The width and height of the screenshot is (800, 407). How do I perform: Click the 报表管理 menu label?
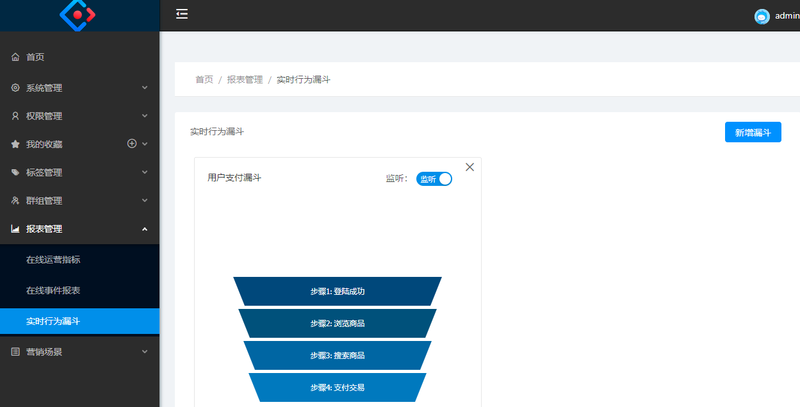click(44, 230)
